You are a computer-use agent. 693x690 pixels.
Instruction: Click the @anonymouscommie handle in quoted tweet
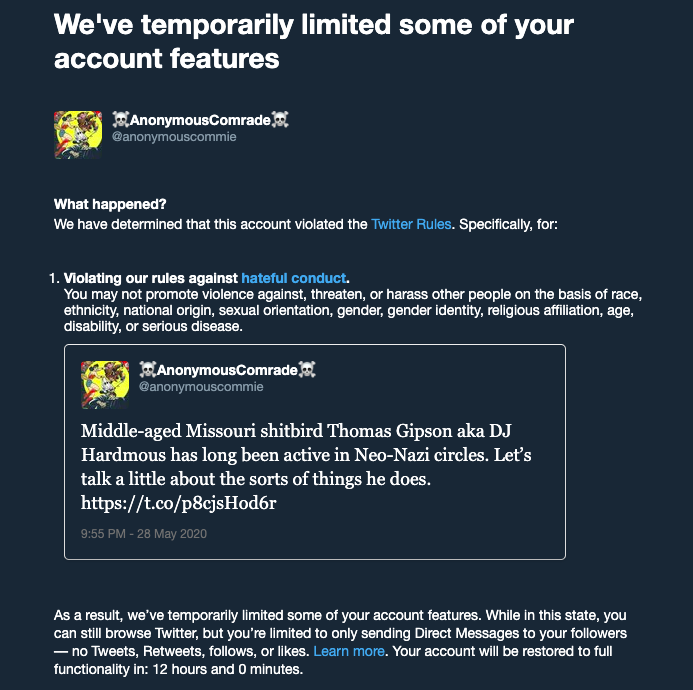click(201, 387)
